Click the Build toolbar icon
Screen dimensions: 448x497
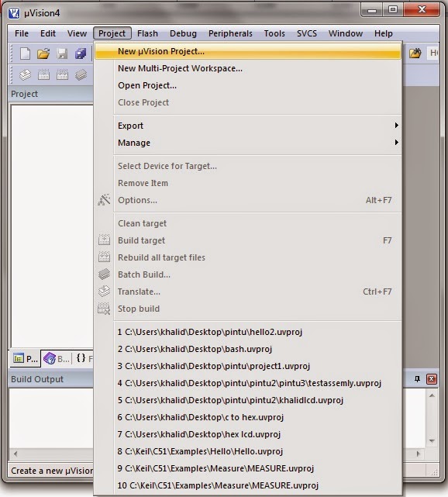click(43, 74)
